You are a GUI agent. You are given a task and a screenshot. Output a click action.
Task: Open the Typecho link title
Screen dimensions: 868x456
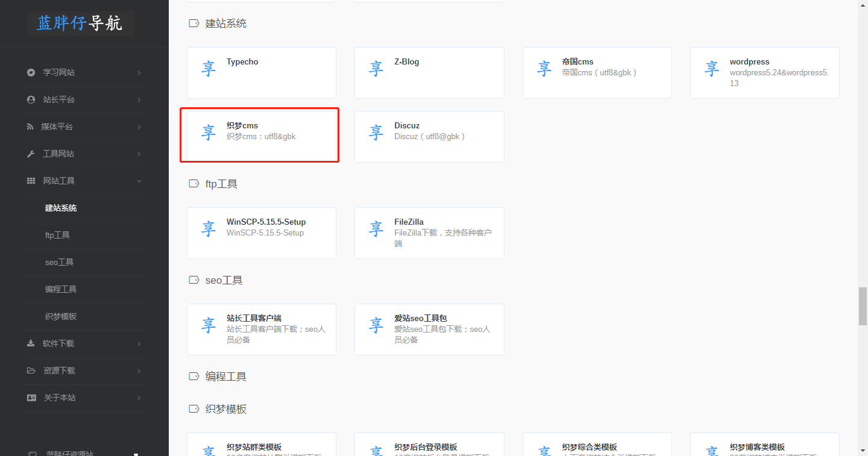click(242, 61)
